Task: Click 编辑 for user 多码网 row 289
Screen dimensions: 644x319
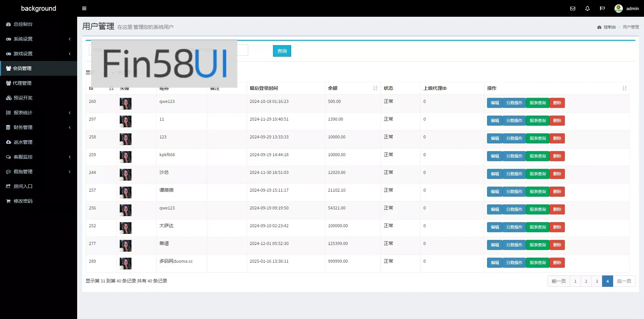Action: [x=494, y=263]
